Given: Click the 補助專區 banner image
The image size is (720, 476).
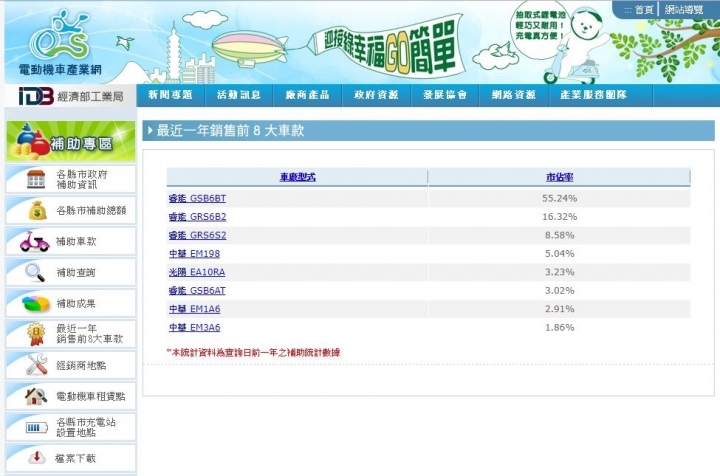Looking at the screenshot, I should point(71,141).
